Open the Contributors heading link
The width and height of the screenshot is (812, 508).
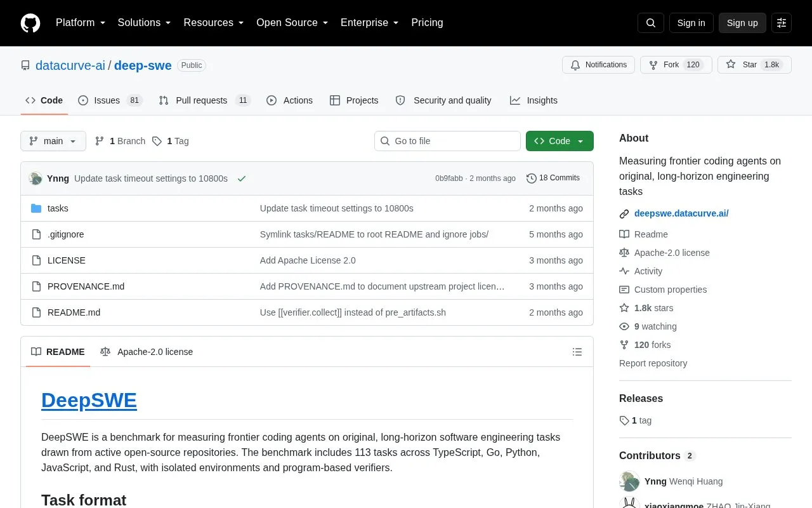[657, 456]
